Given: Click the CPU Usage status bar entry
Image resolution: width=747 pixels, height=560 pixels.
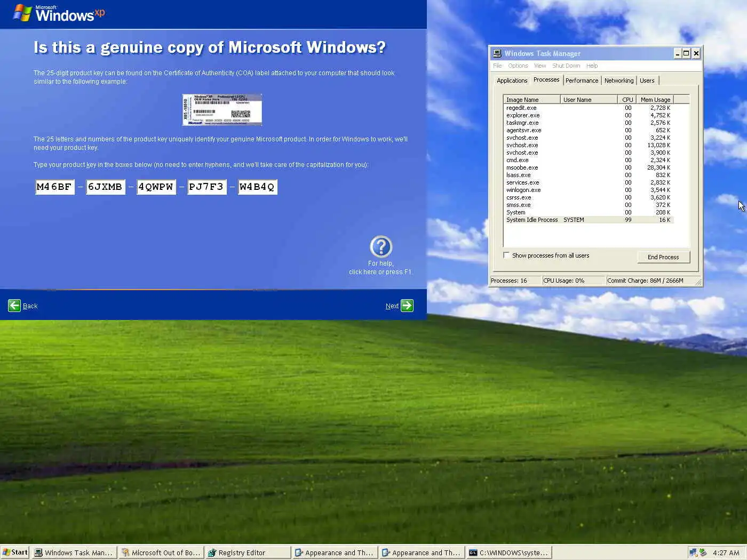Looking at the screenshot, I should point(574,281).
